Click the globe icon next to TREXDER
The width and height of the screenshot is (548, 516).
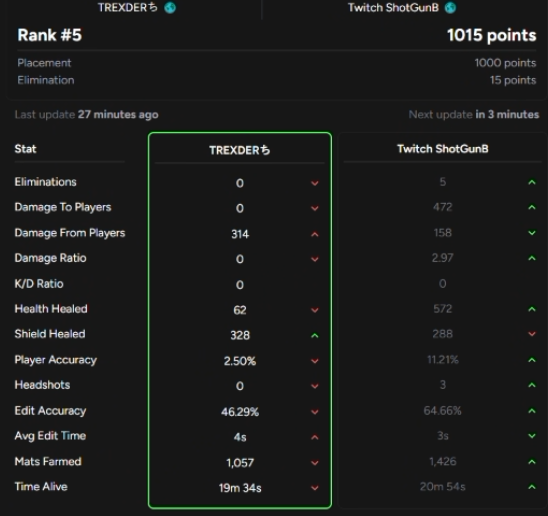click(170, 8)
